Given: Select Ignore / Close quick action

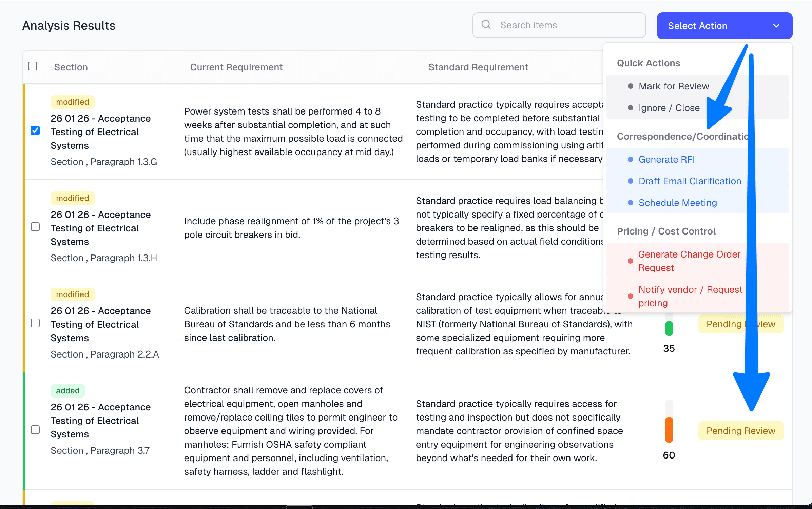Looking at the screenshot, I should (669, 108).
